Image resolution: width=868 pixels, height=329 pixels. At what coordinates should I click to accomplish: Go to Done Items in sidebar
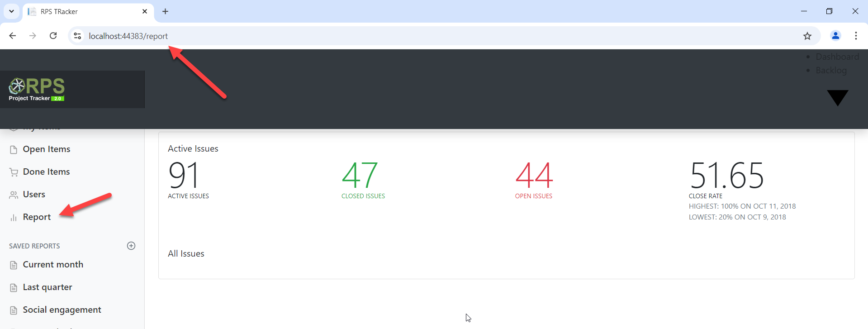46,172
